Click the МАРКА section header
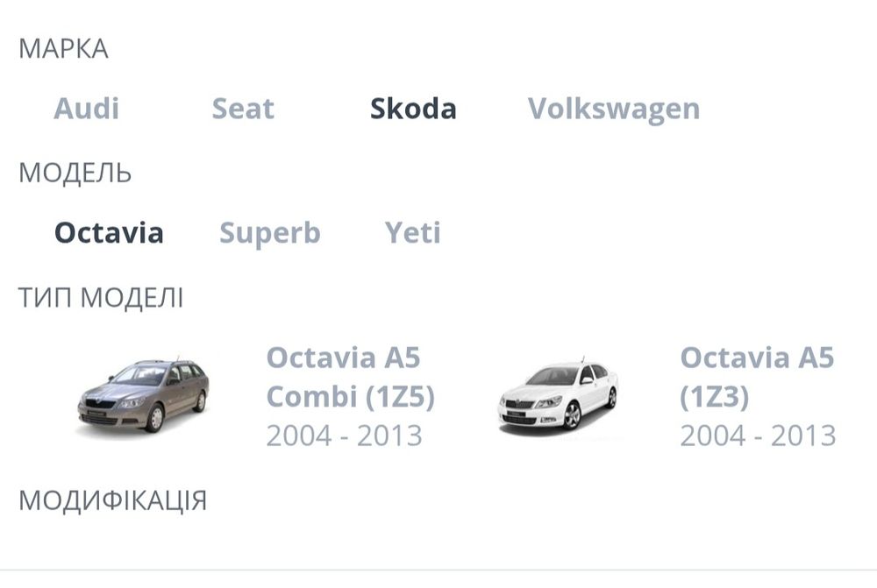877x588 pixels. click(63, 49)
